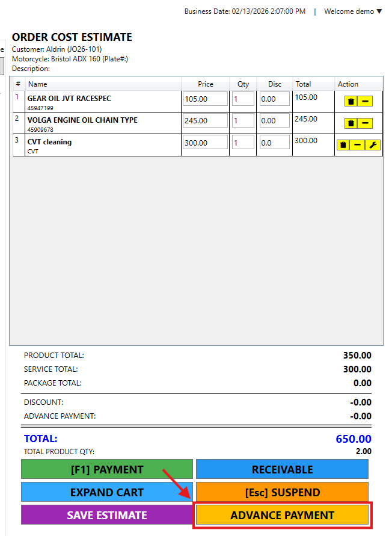The height and width of the screenshot is (536, 392).
Task: Click the Total column header
Action: (303, 84)
